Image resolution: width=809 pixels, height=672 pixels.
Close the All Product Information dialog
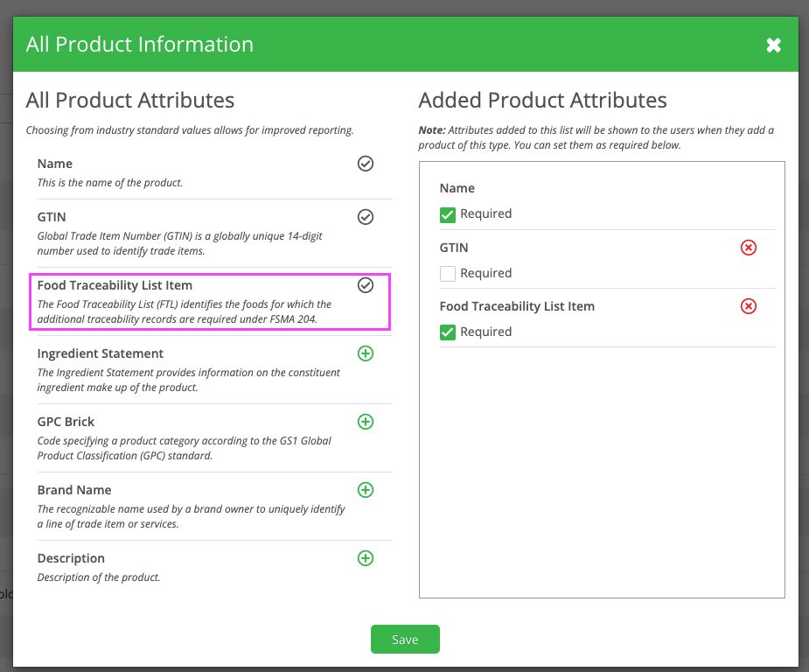(773, 45)
